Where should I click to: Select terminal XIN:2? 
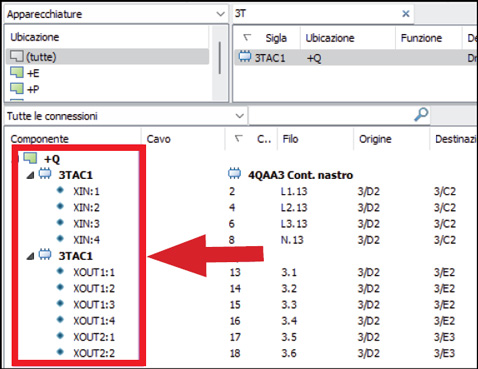pyautogui.click(x=86, y=208)
